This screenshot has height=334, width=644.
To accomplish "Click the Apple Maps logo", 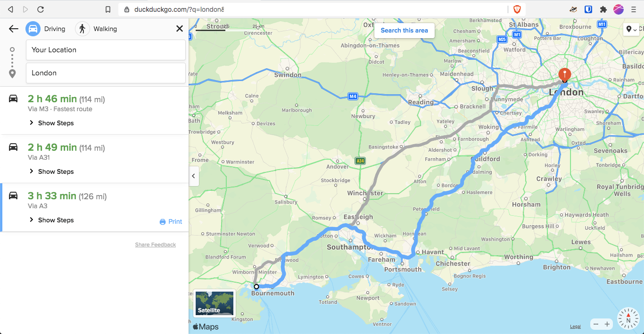I will click(x=206, y=326).
